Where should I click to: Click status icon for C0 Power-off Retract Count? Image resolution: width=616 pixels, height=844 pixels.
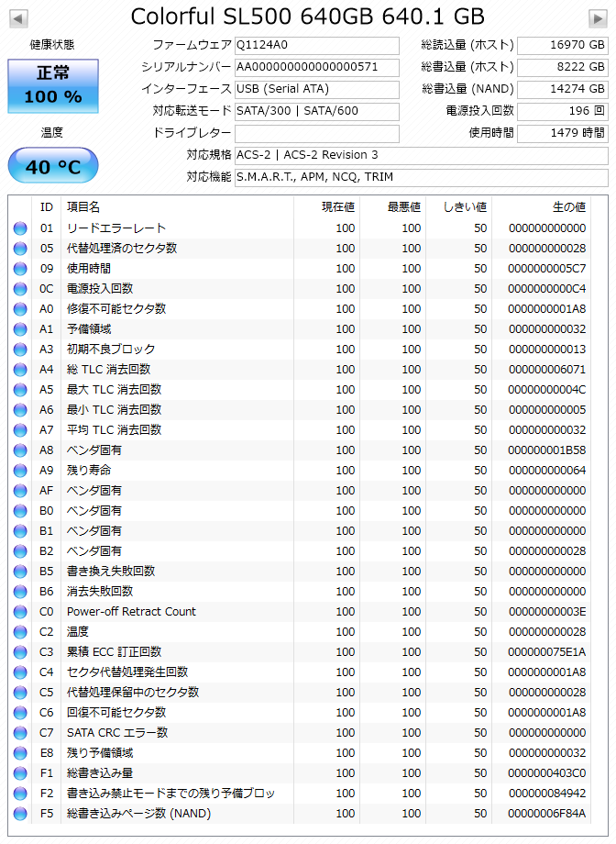pos(20,612)
